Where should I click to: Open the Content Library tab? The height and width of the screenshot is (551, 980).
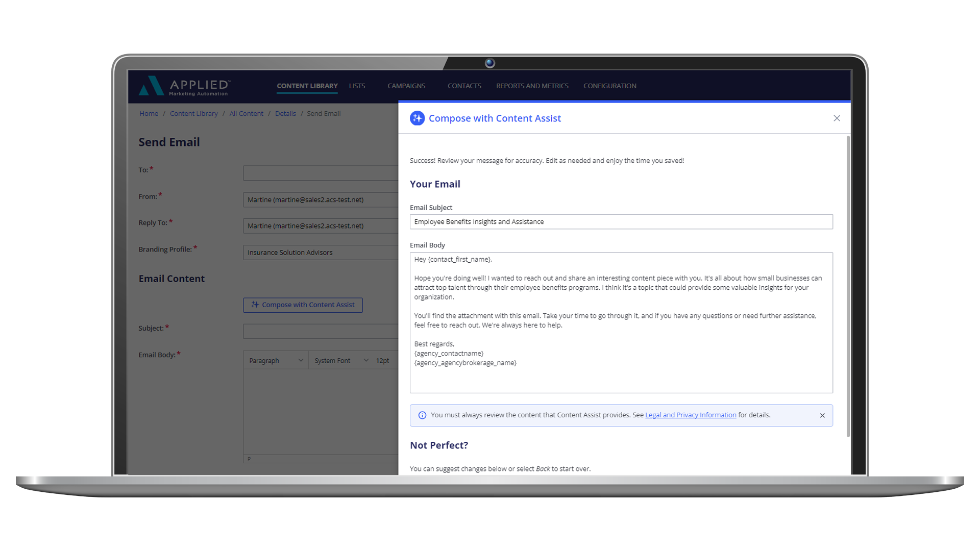click(307, 86)
